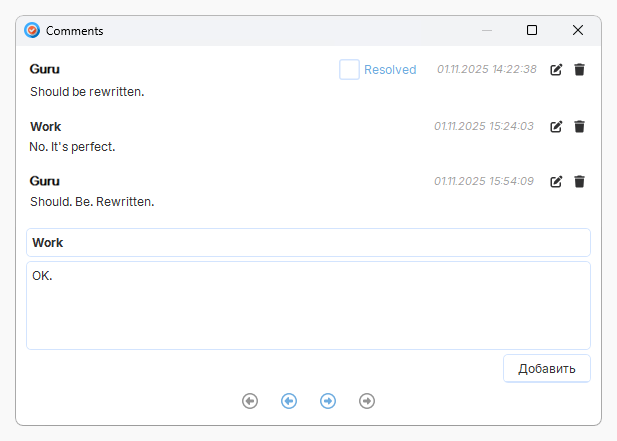Focus the author name field containing "Work"
The height and width of the screenshot is (441, 617).
coord(308,243)
